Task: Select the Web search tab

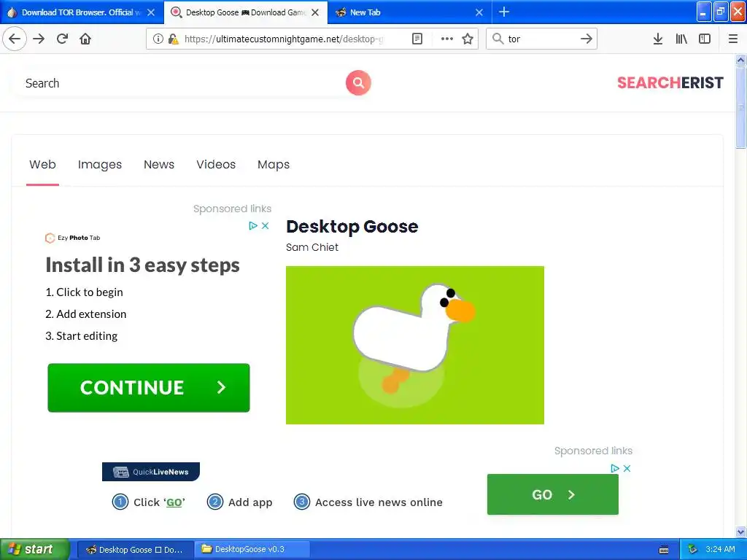Action: click(x=42, y=164)
